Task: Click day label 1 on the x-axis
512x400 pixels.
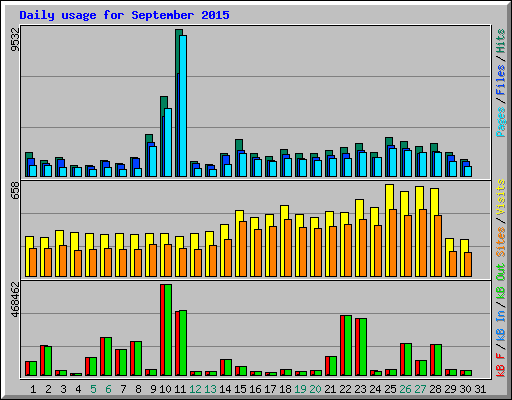Action: coord(33,389)
